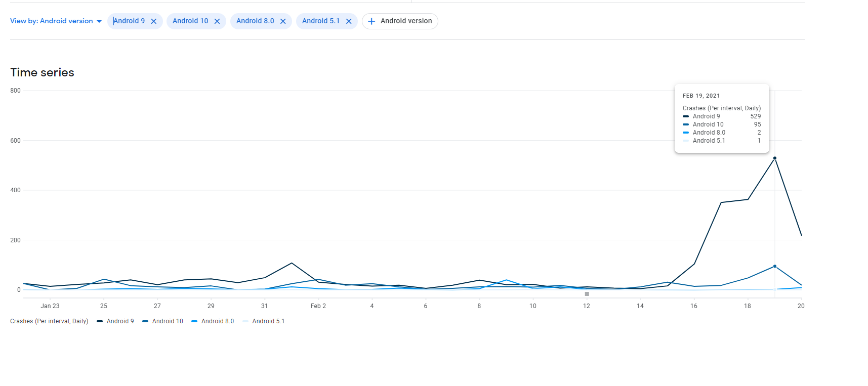
Task: Click the Android 8.0 legend color swatch
Action: [x=194, y=321]
